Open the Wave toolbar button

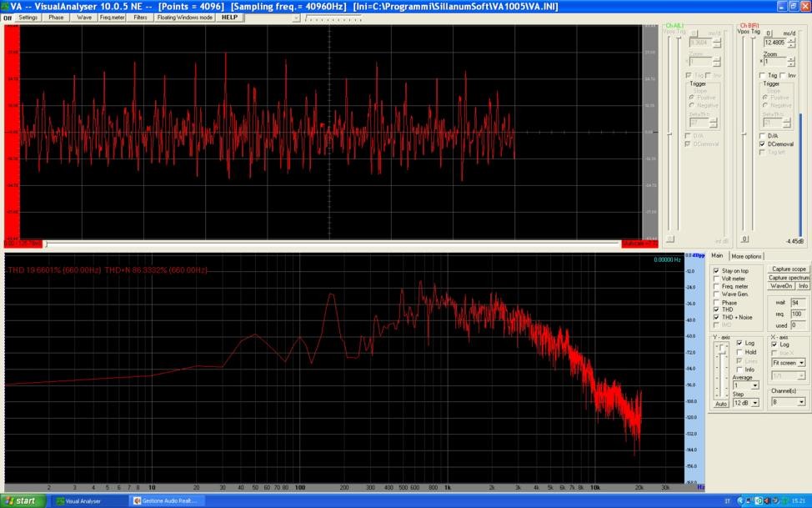point(84,18)
